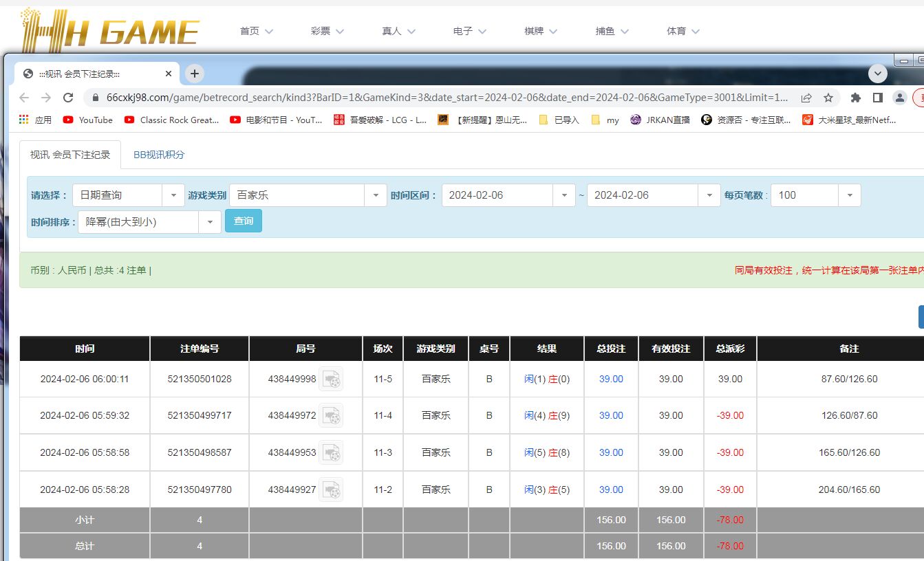Image resolution: width=924 pixels, height=561 pixels.
Task: Open the apps grid in bookmarks bar
Action: (24, 120)
